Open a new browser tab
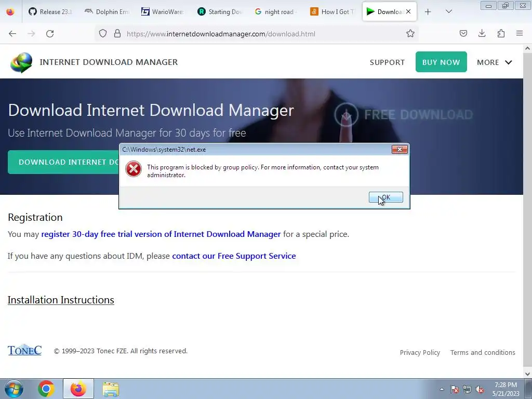 coord(428,12)
